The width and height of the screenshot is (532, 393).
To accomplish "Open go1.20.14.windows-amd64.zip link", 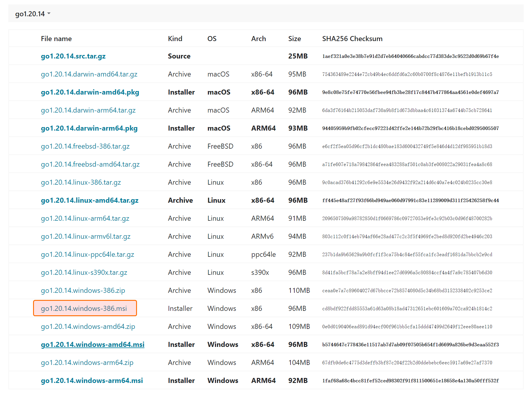I will 88,327.
